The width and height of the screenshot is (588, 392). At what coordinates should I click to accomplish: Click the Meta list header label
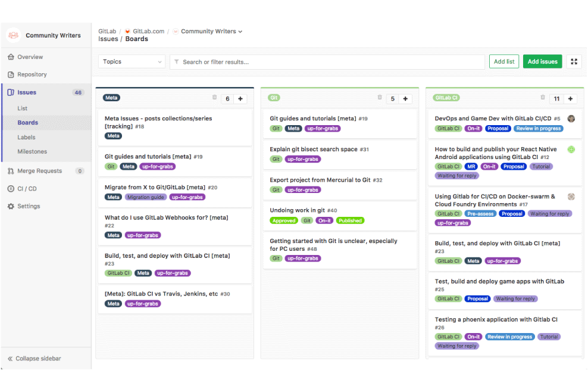coord(111,98)
